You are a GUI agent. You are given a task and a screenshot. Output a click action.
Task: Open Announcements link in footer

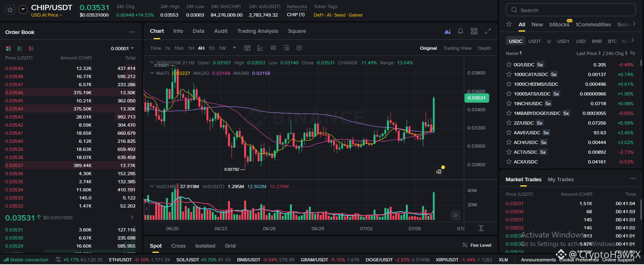click(538, 260)
